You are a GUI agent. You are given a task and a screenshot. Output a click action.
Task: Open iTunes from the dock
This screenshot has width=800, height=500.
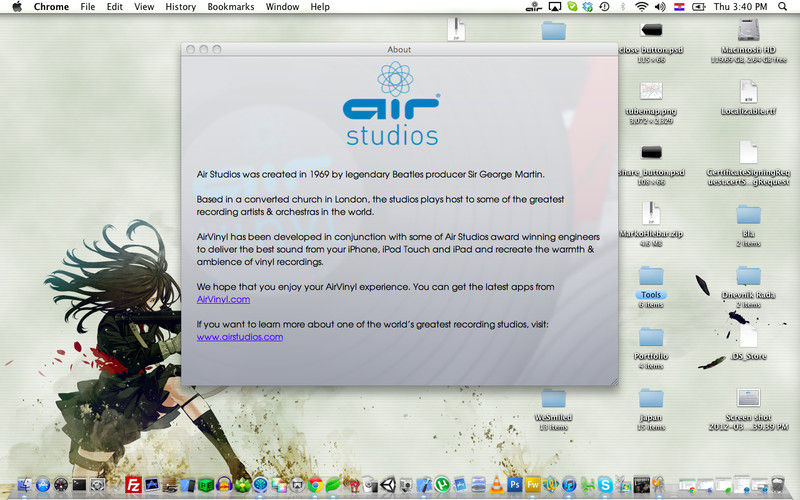[x=569, y=485]
